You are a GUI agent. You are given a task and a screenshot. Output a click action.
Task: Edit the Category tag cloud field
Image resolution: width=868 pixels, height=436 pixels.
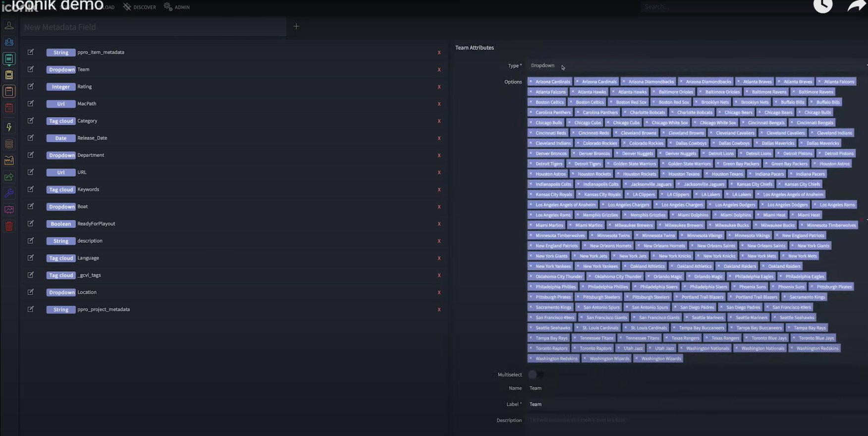(31, 121)
